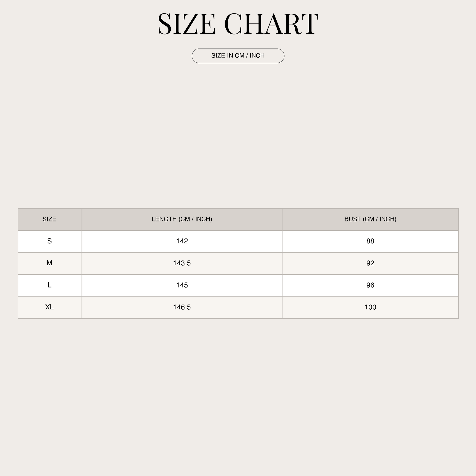Viewport: 476px width, 476px height.
Task: Click the XL size row label
Action: point(50,307)
